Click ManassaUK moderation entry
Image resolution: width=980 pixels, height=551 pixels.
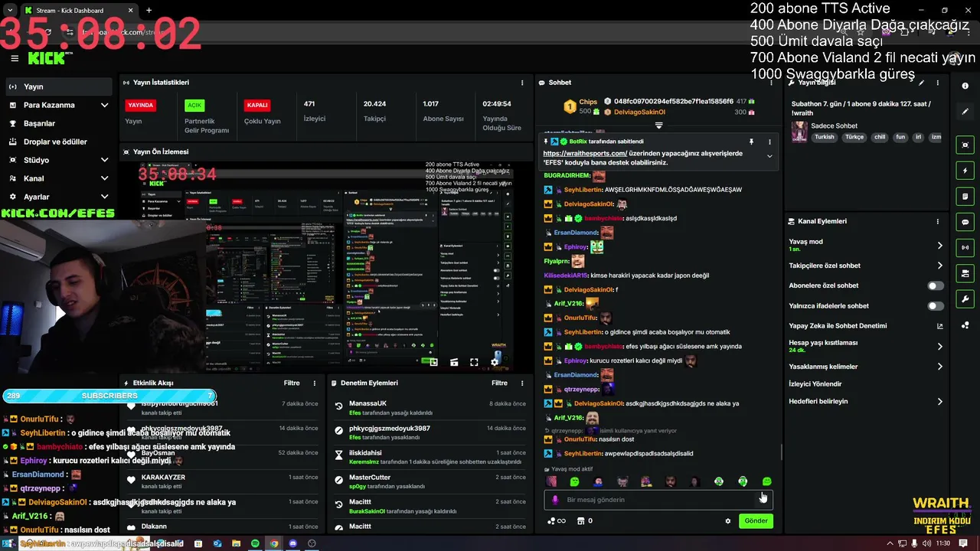click(430, 407)
